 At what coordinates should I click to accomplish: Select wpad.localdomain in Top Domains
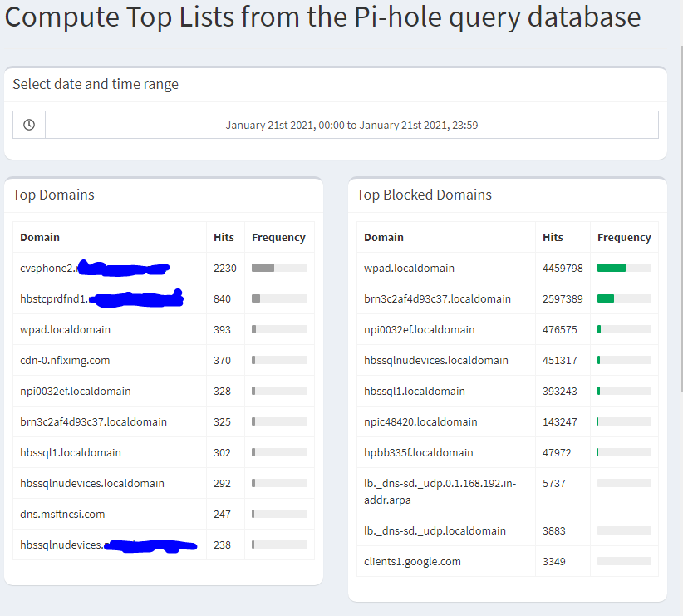66,329
